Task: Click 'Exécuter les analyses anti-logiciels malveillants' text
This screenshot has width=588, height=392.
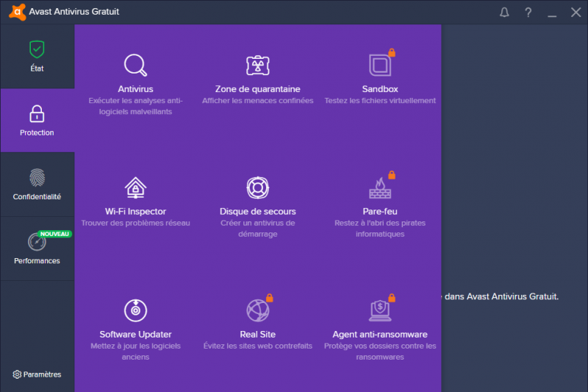Action: coord(135,106)
